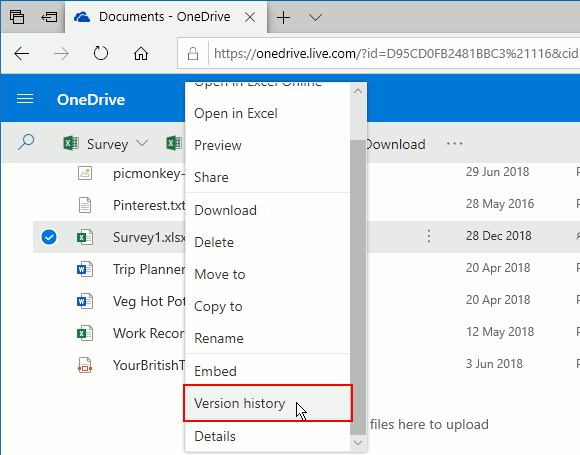Click the YourBritishT PDF file icon
580x455 pixels.
(85, 365)
